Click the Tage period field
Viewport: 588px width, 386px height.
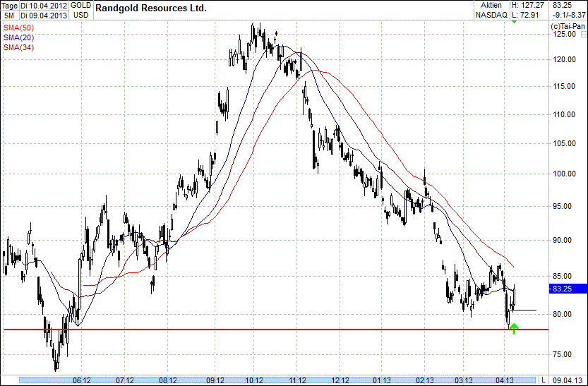coord(9,5)
